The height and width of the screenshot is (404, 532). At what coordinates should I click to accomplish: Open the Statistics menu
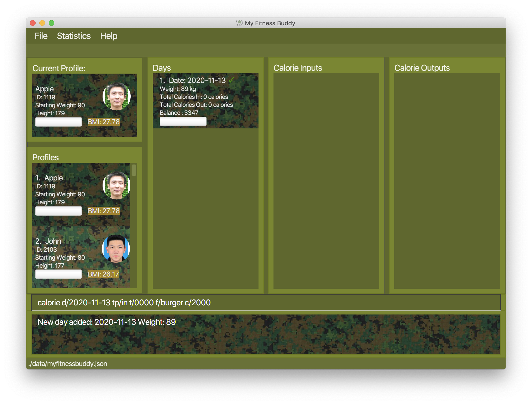point(74,36)
